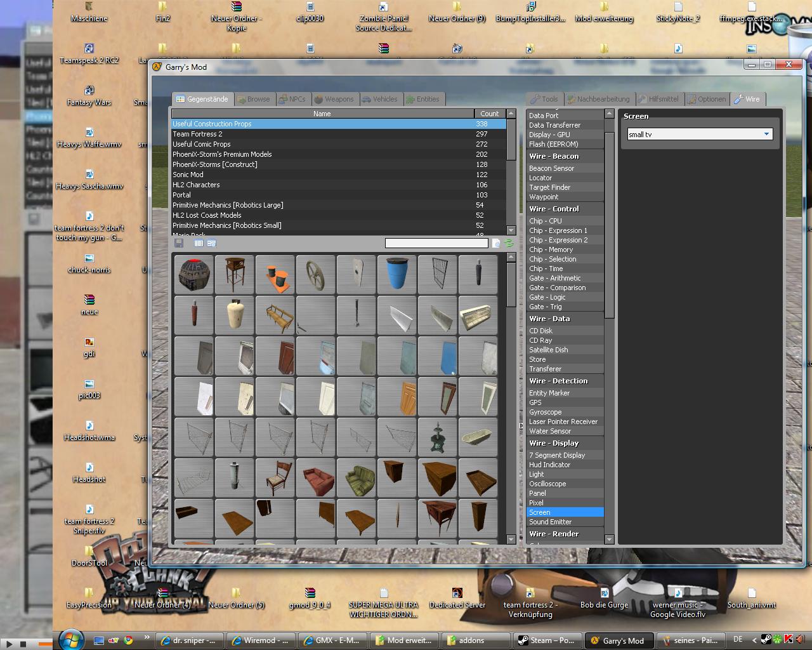
Task: Open the NPCs tab
Action: coord(292,99)
